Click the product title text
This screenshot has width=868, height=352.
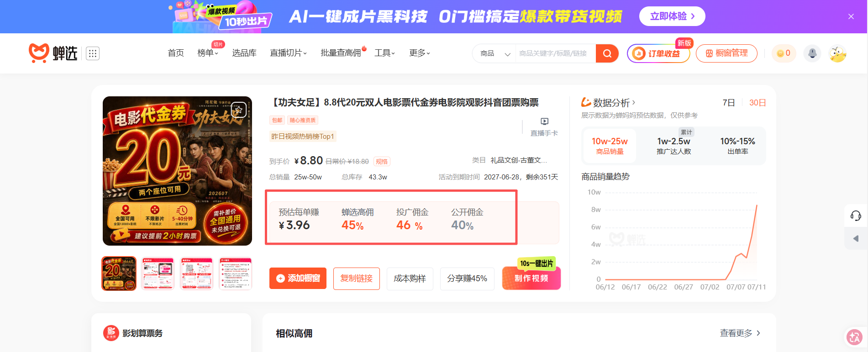tap(404, 102)
